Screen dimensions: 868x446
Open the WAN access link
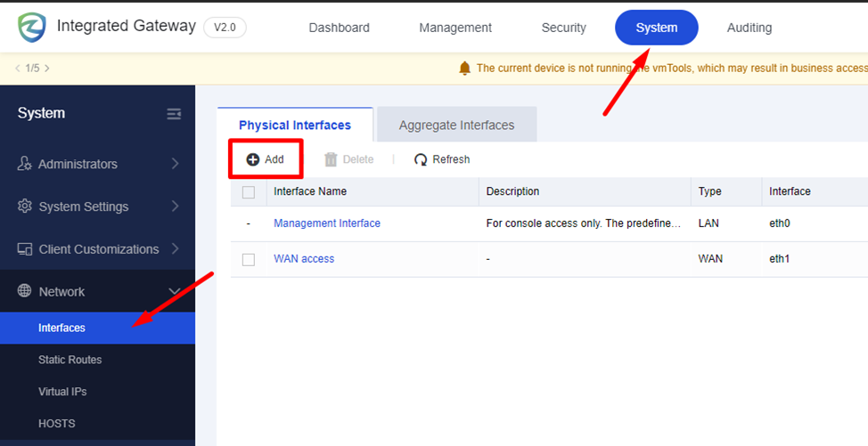pos(304,259)
